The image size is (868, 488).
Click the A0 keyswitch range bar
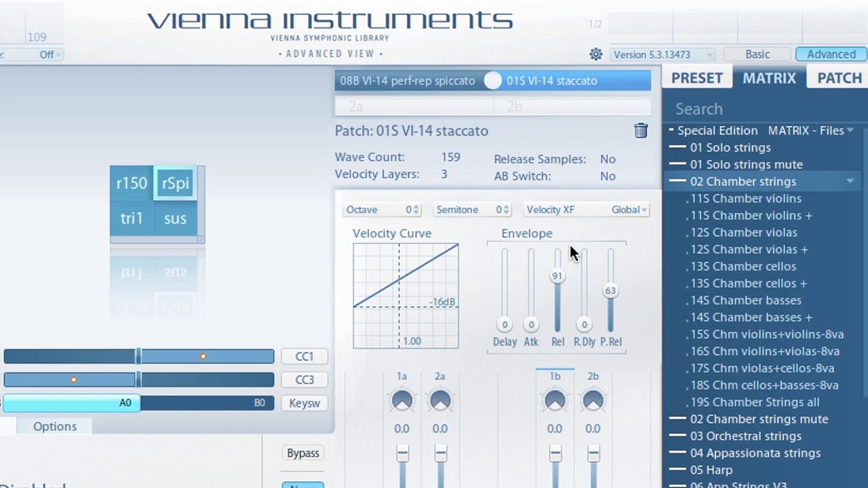coord(71,403)
